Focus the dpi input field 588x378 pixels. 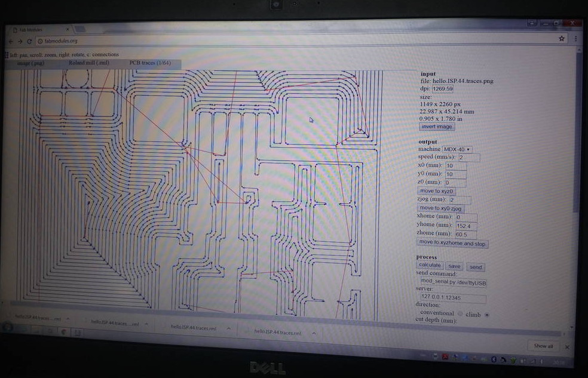point(443,89)
